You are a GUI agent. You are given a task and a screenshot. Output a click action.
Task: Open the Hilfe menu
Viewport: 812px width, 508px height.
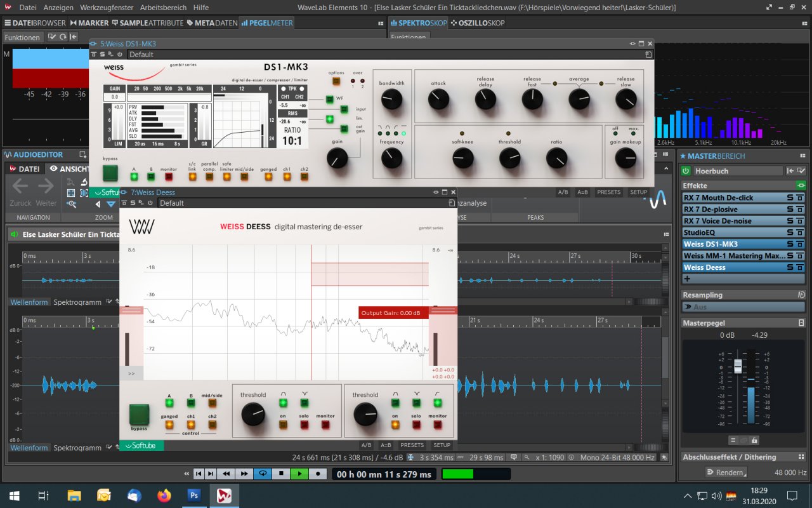(x=201, y=8)
